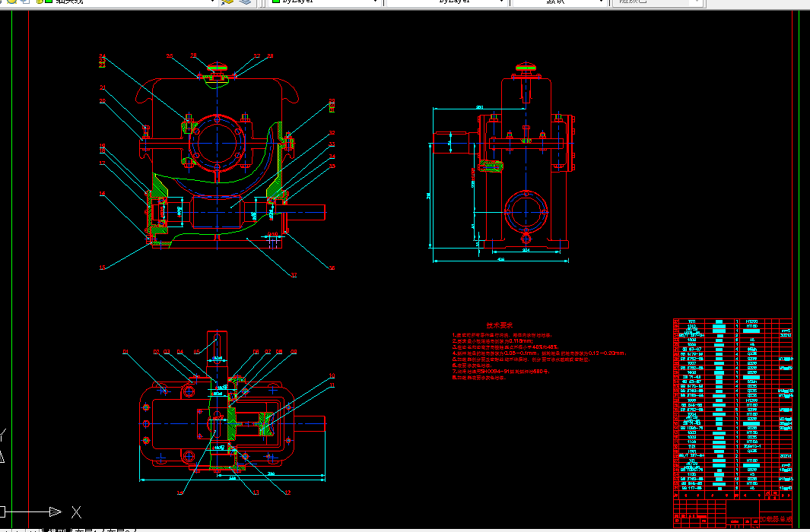Select part balloon number 24

(102, 56)
